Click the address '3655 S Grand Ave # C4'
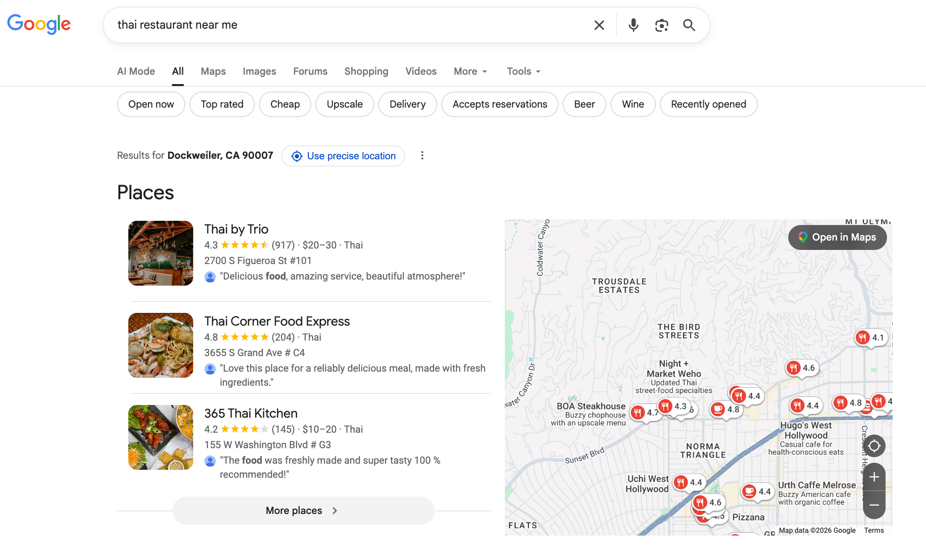Screen dimensions: 926x560 [x=254, y=353]
